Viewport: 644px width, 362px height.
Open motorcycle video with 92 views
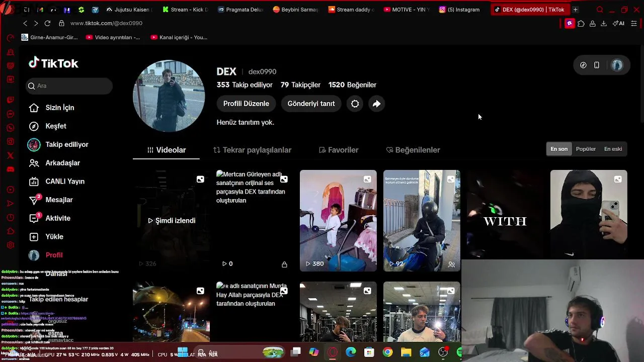pyautogui.click(x=422, y=221)
